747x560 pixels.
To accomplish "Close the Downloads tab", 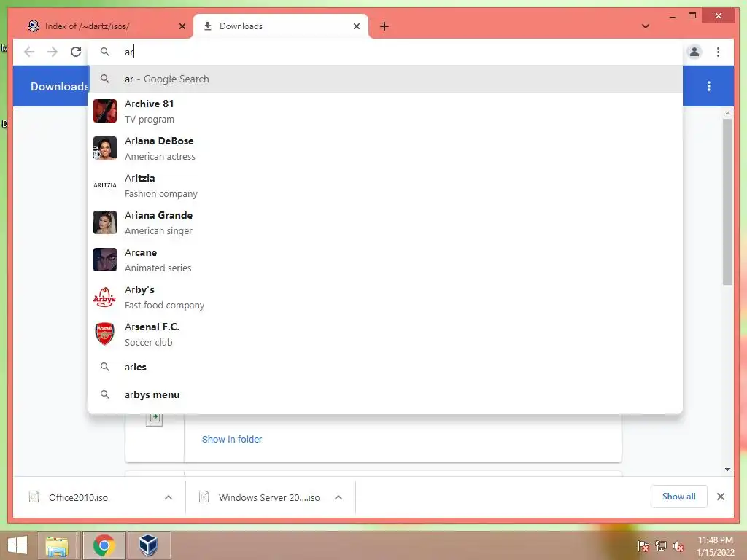I will click(x=356, y=26).
